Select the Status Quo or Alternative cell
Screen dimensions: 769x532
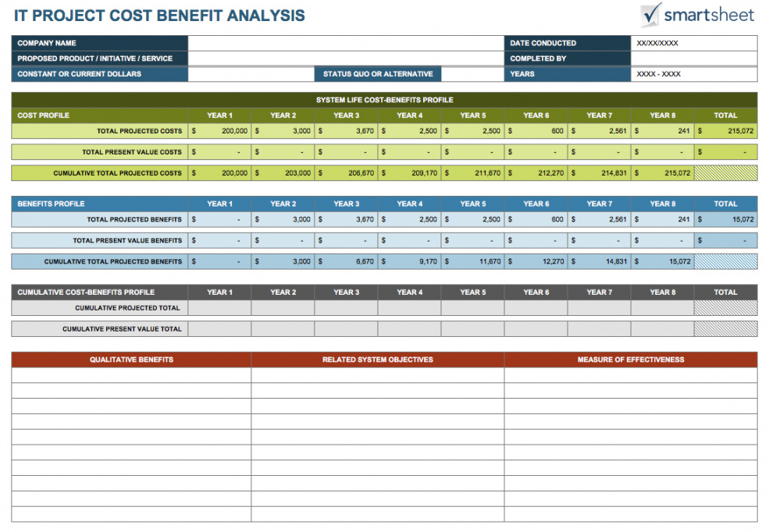[x=378, y=74]
